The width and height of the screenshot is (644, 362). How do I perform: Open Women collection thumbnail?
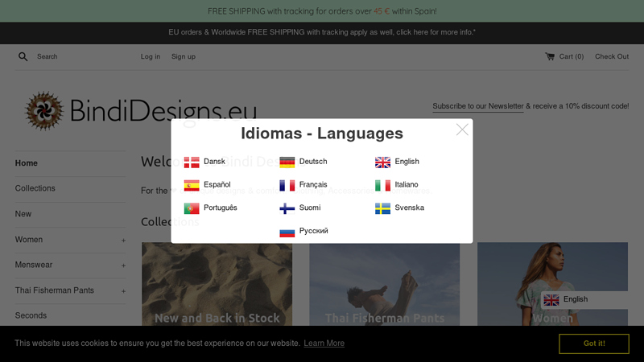tap(552, 284)
